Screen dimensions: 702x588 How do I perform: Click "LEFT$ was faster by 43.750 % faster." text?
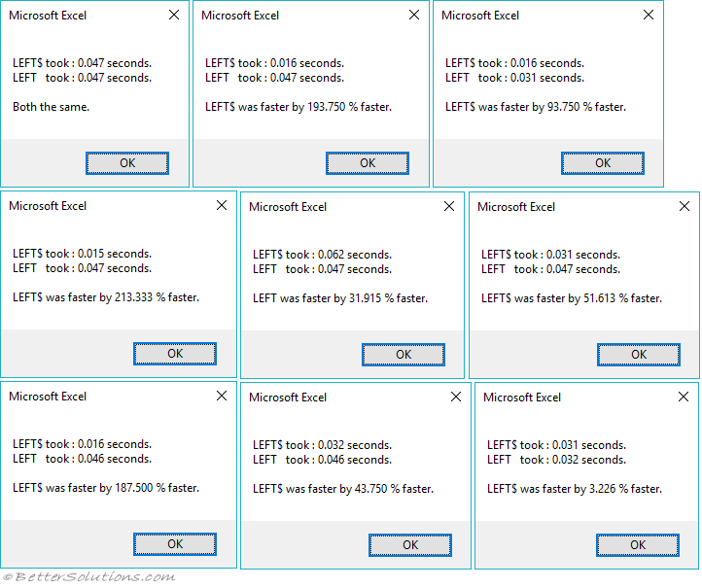pyautogui.click(x=343, y=489)
